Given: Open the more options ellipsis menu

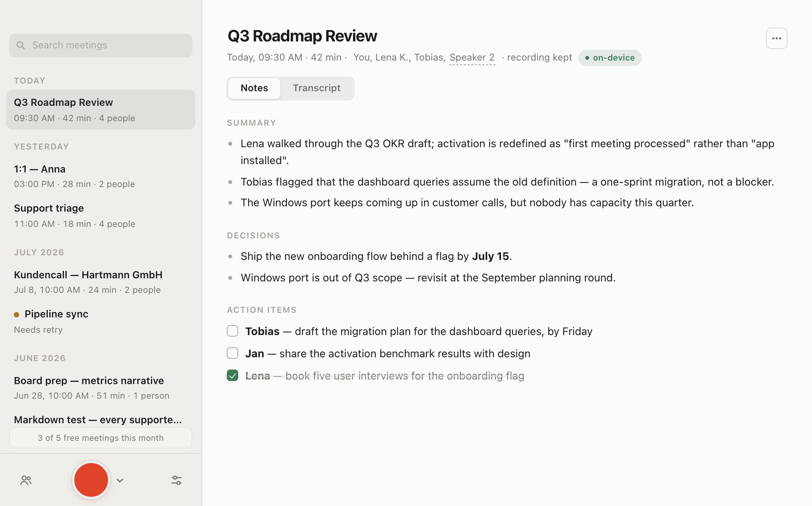Looking at the screenshot, I should [776, 38].
